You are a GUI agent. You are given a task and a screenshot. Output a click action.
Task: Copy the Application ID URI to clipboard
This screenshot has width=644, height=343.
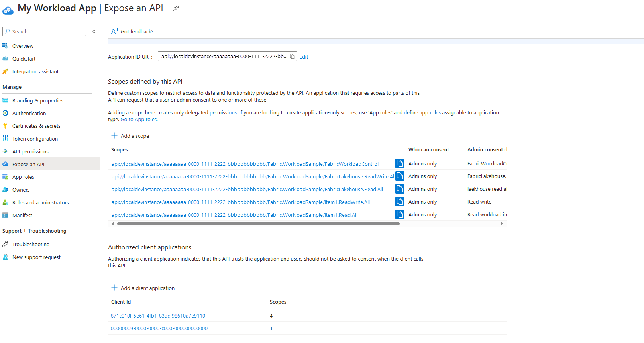click(292, 57)
